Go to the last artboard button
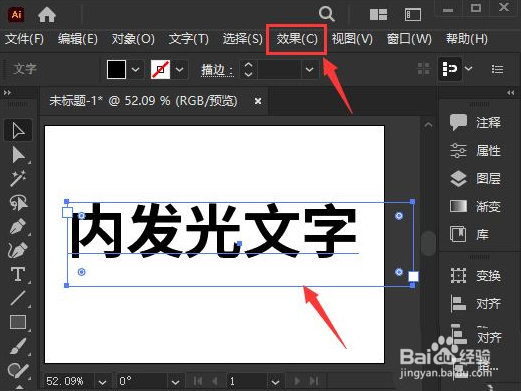 (x=313, y=381)
